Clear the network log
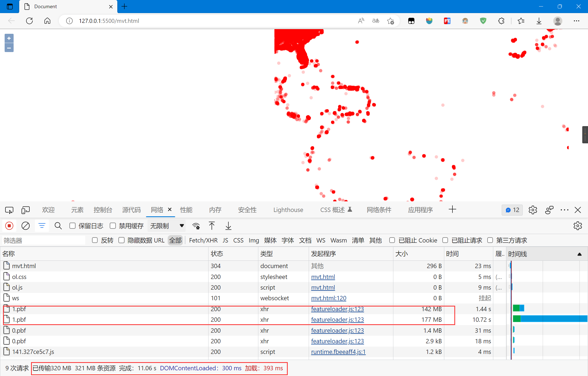 point(26,226)
